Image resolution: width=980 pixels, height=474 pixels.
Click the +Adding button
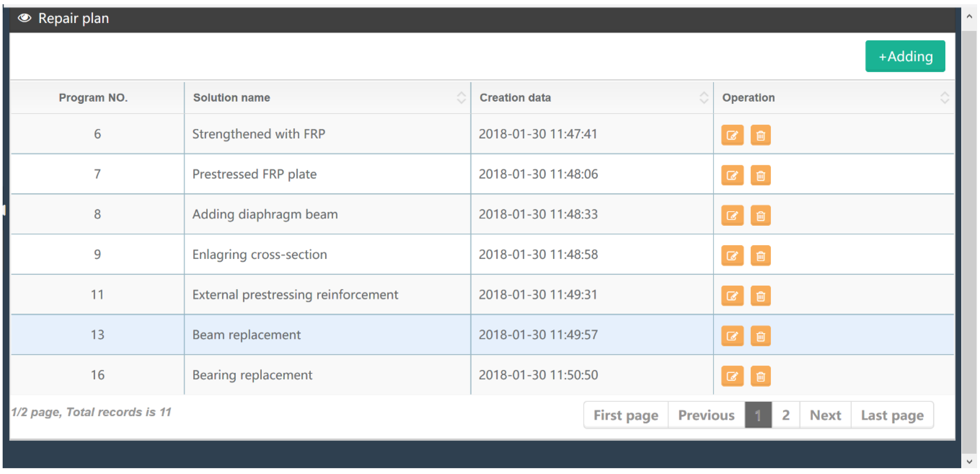coord(905,56)
